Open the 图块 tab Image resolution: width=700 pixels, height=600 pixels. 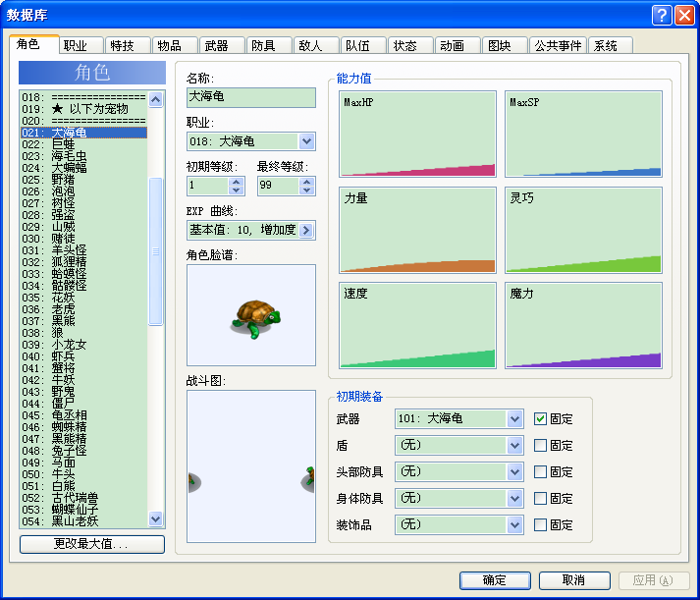coord(505,45)
